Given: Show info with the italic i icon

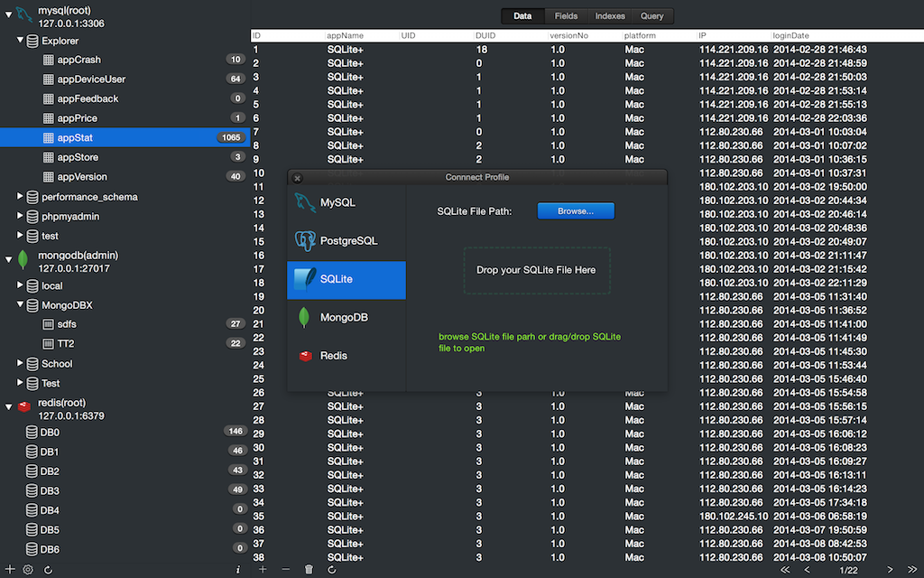Looking at the screenshot, I should point(238,569).
